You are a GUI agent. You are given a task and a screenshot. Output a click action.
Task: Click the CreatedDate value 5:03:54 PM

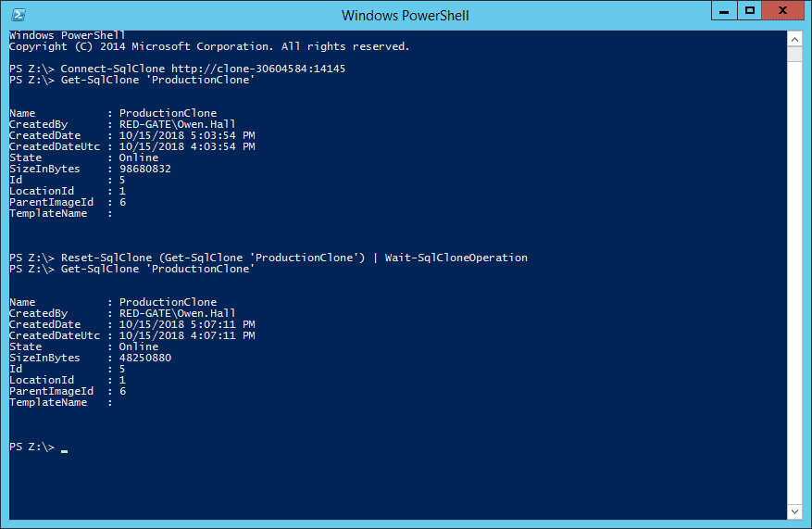(x=223, y=135)
